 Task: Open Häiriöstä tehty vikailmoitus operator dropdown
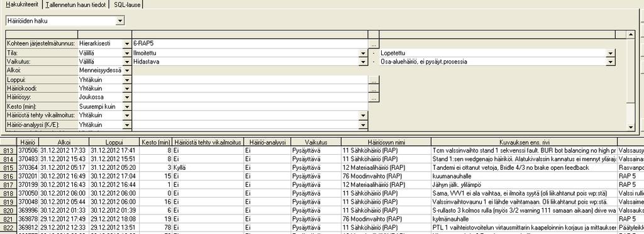coord(126,116)
